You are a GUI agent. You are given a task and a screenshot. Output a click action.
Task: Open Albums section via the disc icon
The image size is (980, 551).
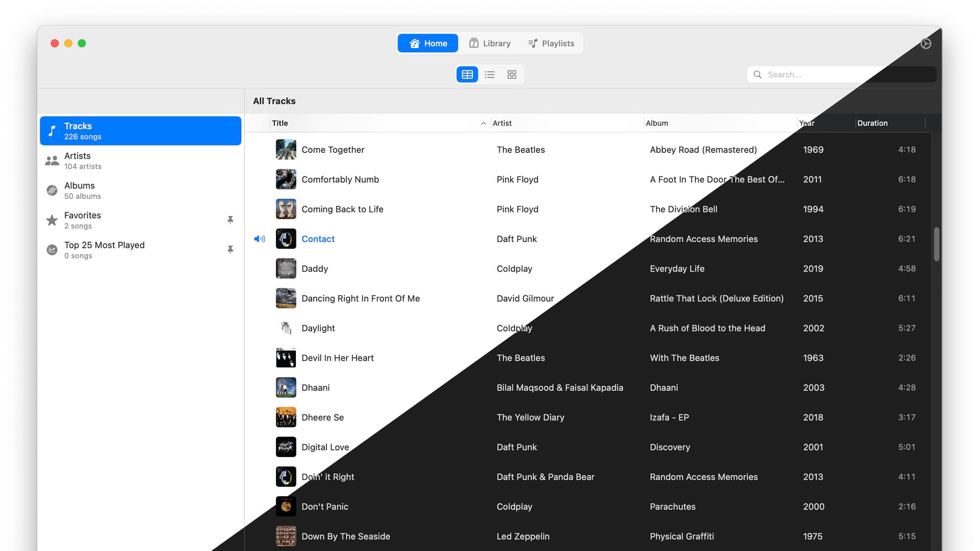51,190
